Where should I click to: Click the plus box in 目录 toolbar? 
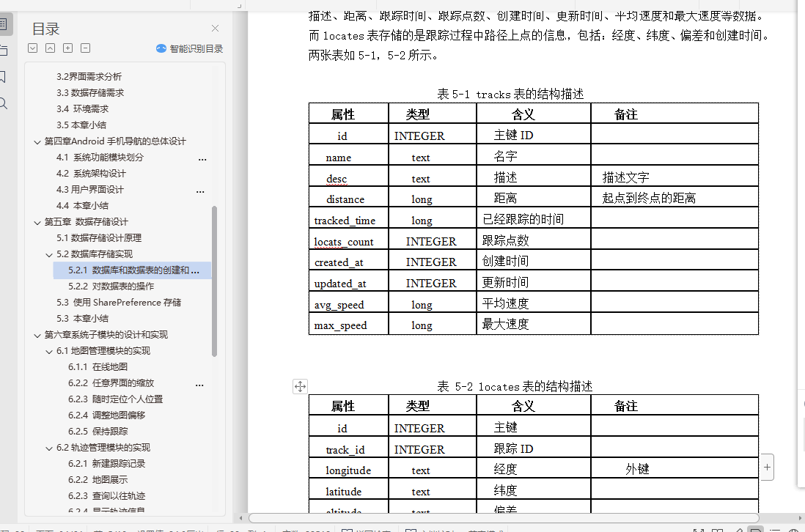67,48
